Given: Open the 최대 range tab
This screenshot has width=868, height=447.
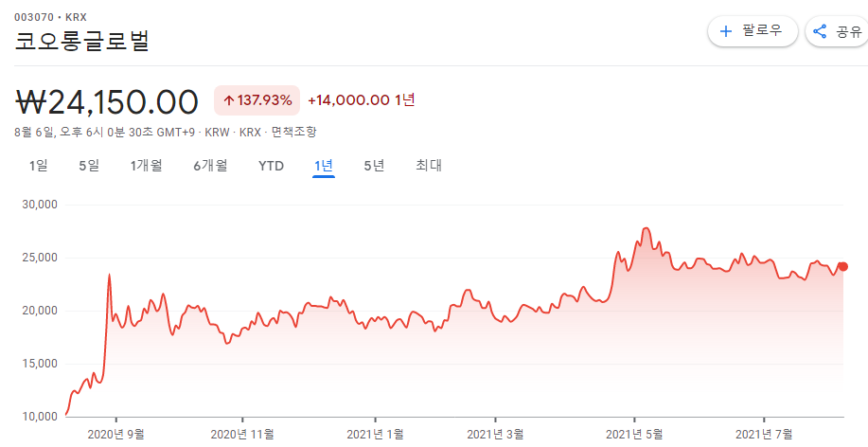Looking at the screenshot, I should [x=429, y=166].
